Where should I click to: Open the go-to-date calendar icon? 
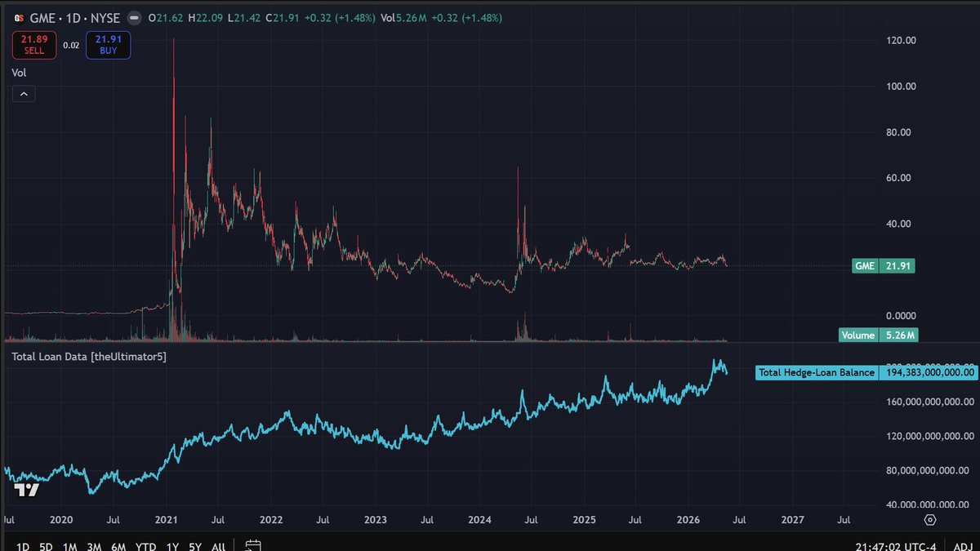click(253, 545)
